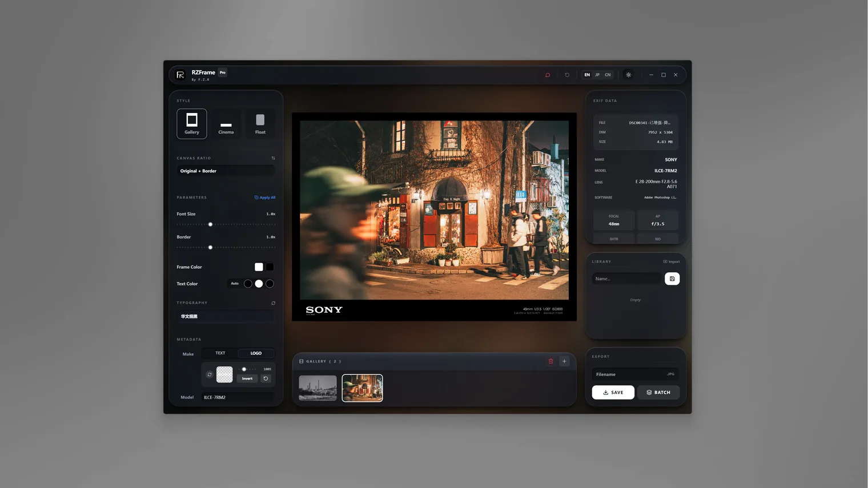Pick the first dark text color circle
The width and height of the screenshot is (868, 488).
tap(248, 284)
